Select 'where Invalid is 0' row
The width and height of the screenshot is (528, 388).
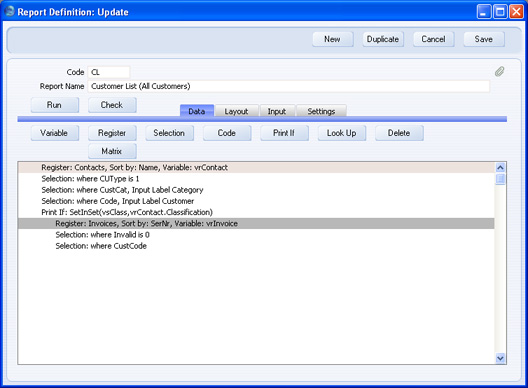pyautogui.click(x=256, y=235)
